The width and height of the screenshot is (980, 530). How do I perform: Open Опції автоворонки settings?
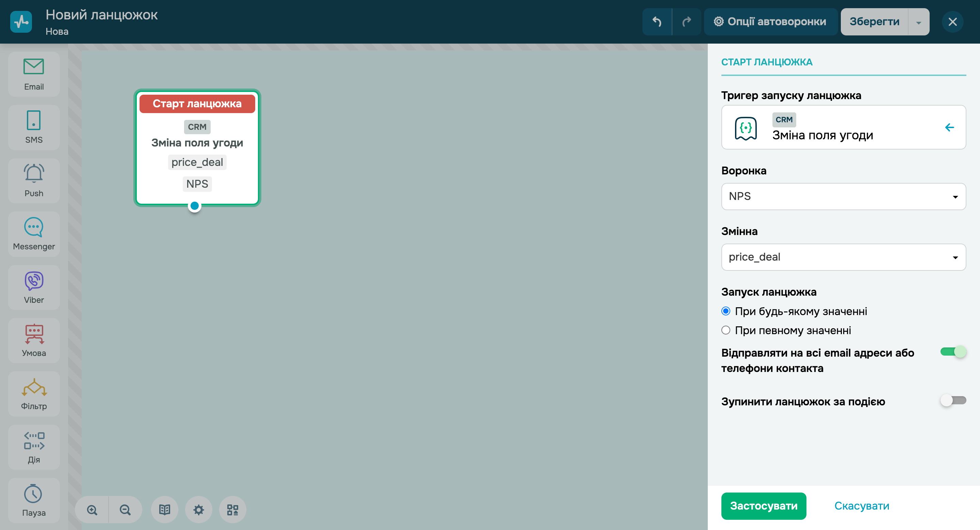point(770,22)
